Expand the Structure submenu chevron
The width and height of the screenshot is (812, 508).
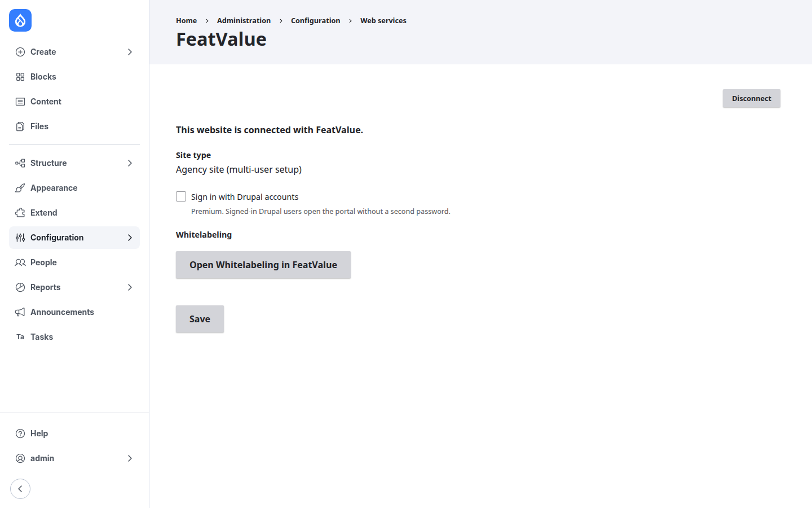pos(130,163)
